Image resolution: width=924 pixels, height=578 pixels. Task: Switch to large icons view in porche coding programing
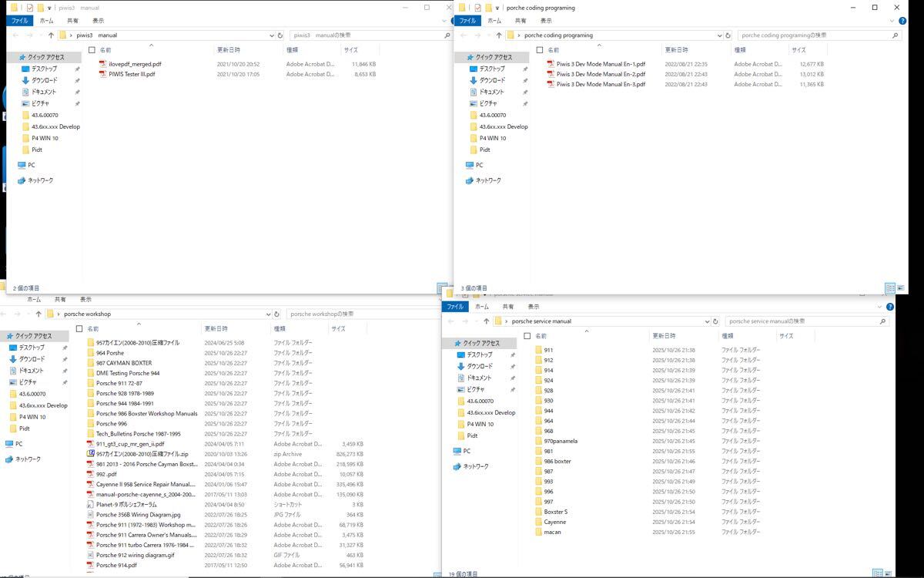click(902, 287)
